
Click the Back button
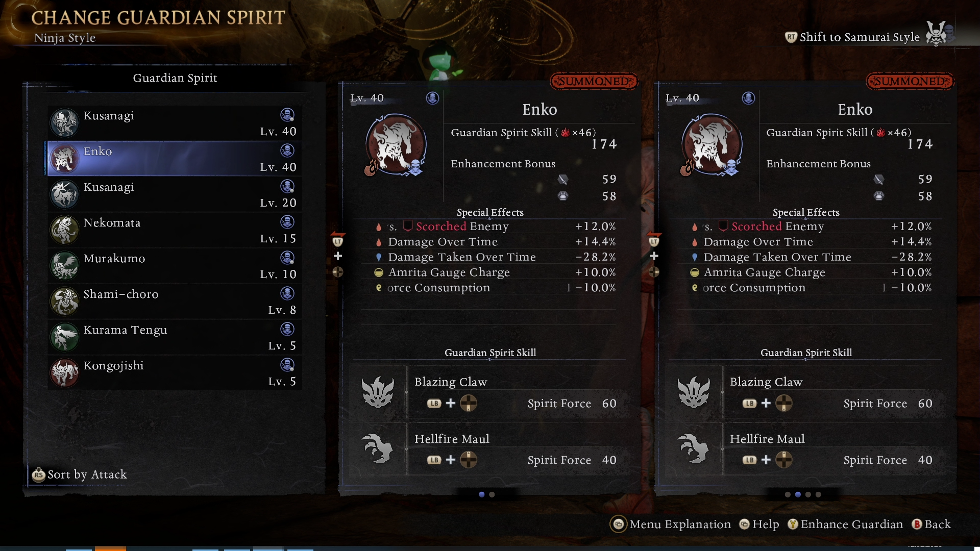click(x=932, y=524)
